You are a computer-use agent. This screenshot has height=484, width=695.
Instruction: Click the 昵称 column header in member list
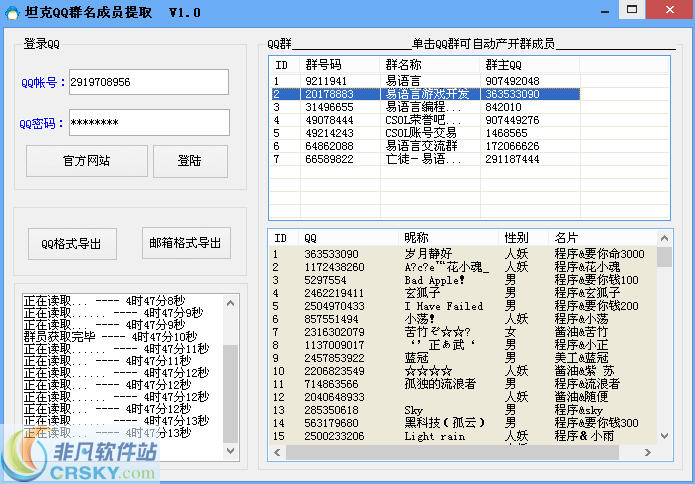point(449,238)
